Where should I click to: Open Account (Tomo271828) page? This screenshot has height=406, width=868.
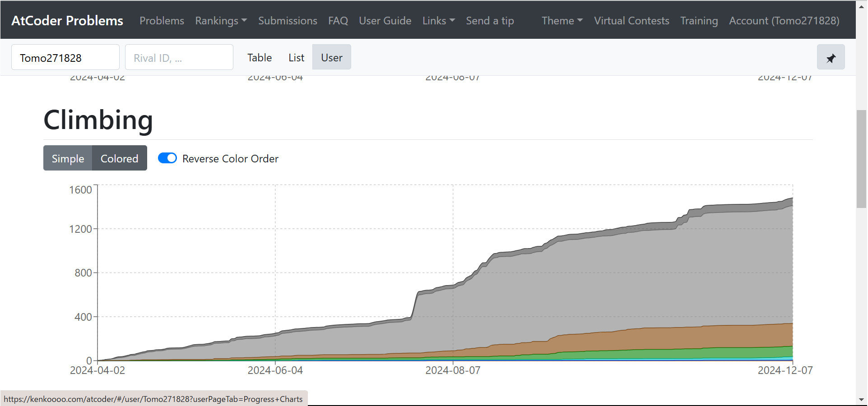tap(784, 21)
